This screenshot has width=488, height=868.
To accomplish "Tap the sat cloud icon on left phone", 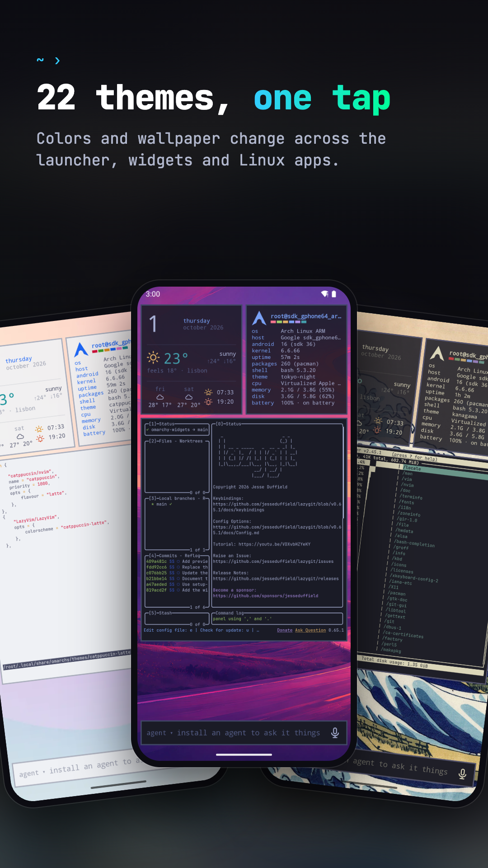I will (x=20, y=437).
